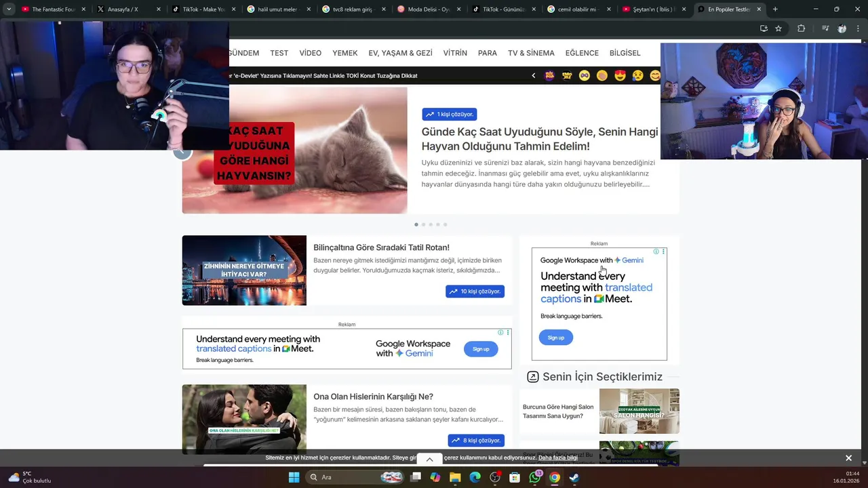Open File Explorer from the taskbar

point(456,477)
